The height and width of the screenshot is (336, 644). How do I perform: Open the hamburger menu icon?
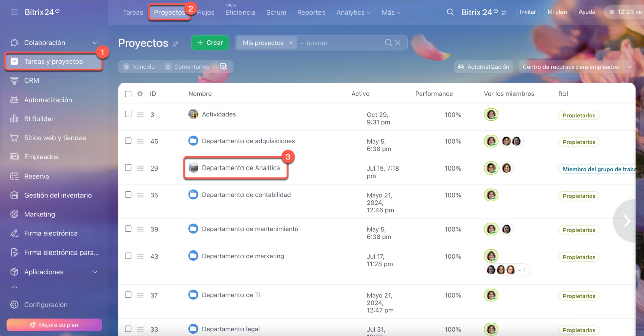point(14,12)
